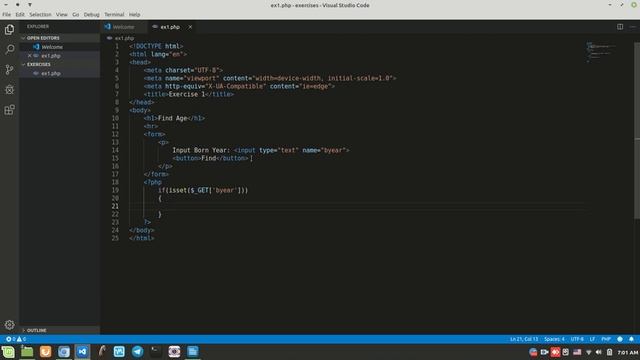This screenshot has height=360, width=640.
Task: Change end of line sequence LF
Action: pyautogui.click(x=592, y=339)
